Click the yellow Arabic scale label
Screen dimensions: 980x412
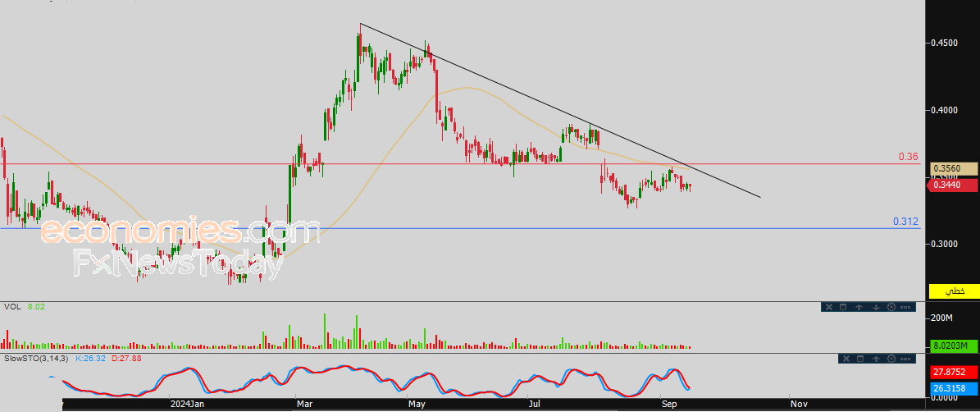pos(955,291)
